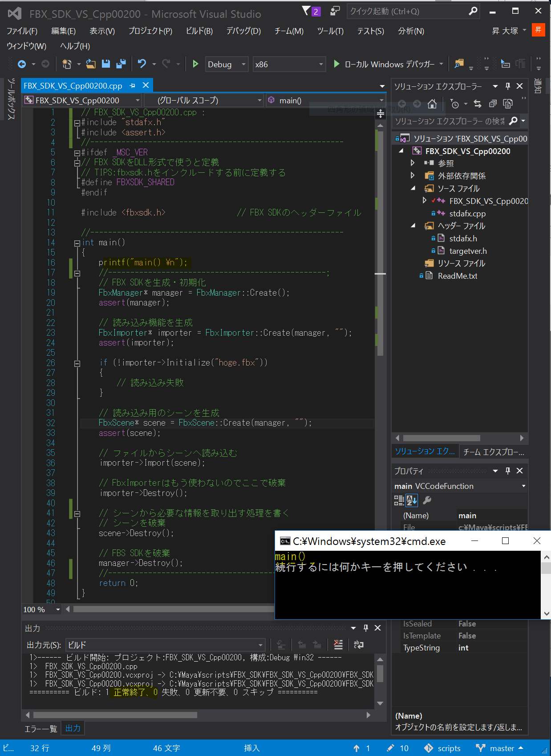The width and height of the screenshot is (551, 756).
Task: Pin the FBX_SDK_VS_Cpp00200.cpp editor tab
Action: tap(132, 85)
